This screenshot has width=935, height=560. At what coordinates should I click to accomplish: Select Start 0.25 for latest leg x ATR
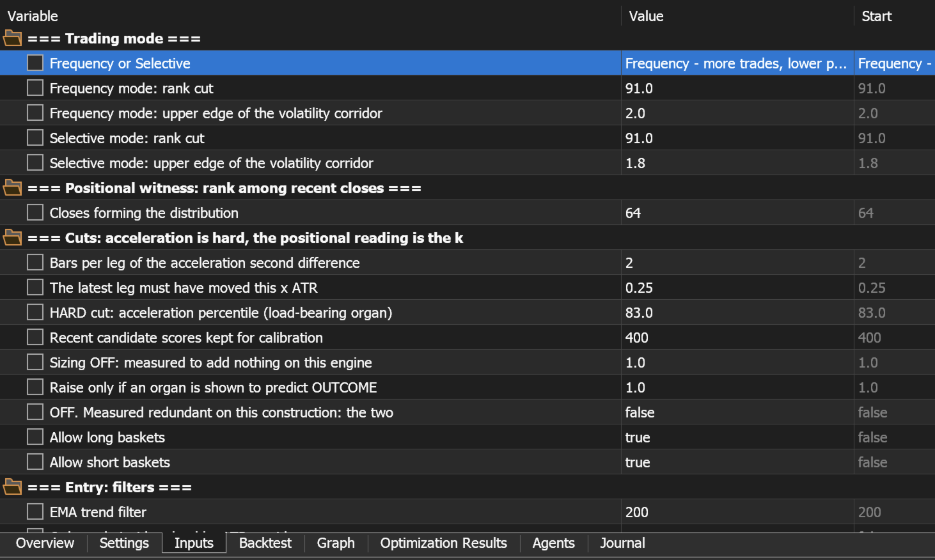pyautogui.click(x=895, y=288)
